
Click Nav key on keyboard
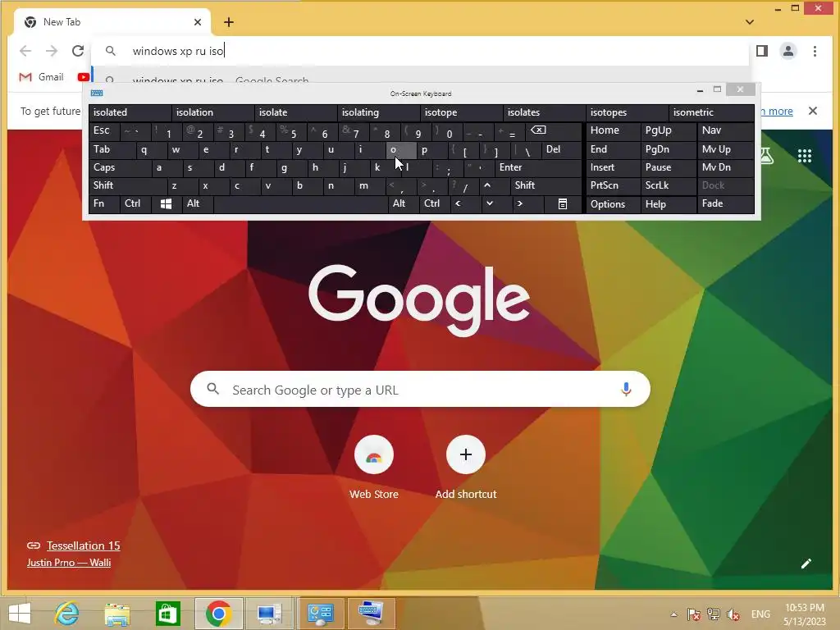[725, 131]
